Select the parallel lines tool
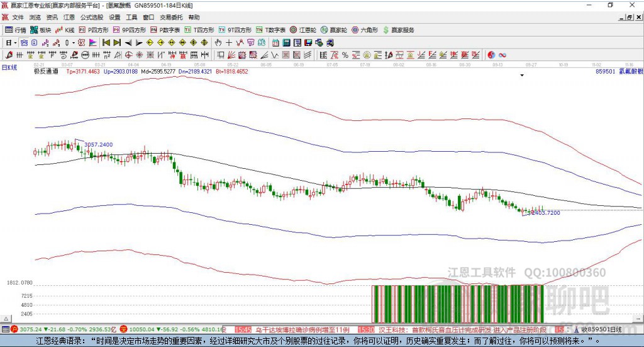Image resolution: width=644 pixels, height=347 pixels. click(x=308, y=55)
